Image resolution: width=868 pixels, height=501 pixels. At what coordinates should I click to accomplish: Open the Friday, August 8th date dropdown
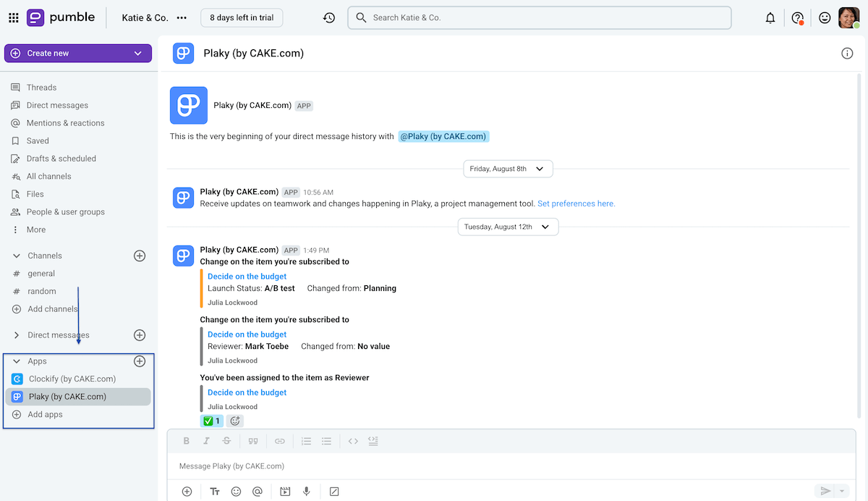(508, 169)
